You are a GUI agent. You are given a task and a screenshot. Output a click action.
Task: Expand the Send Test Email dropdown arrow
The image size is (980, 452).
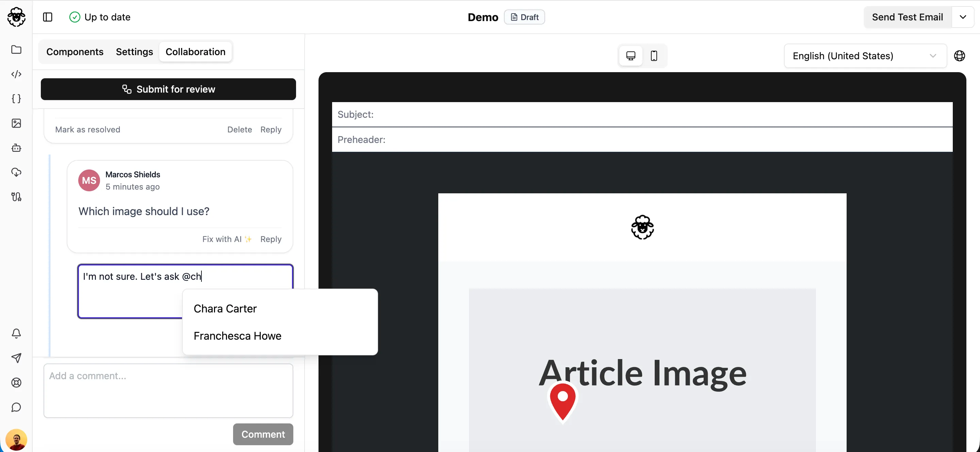(x=963, y=17)
